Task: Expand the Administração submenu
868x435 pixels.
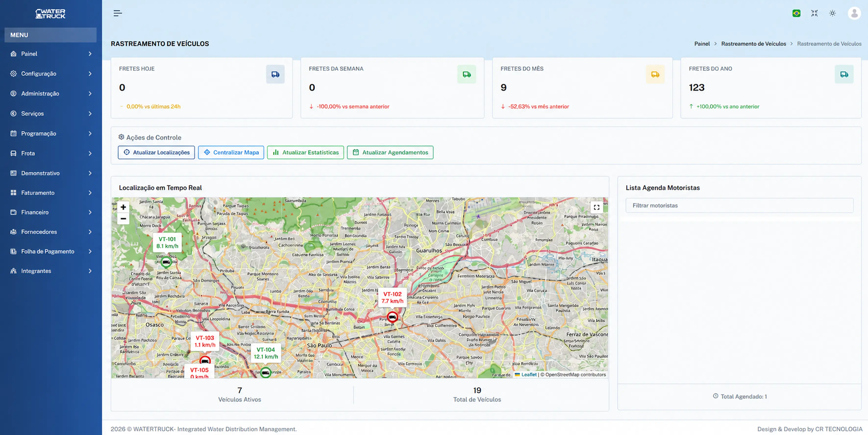Action: [50, 94]
